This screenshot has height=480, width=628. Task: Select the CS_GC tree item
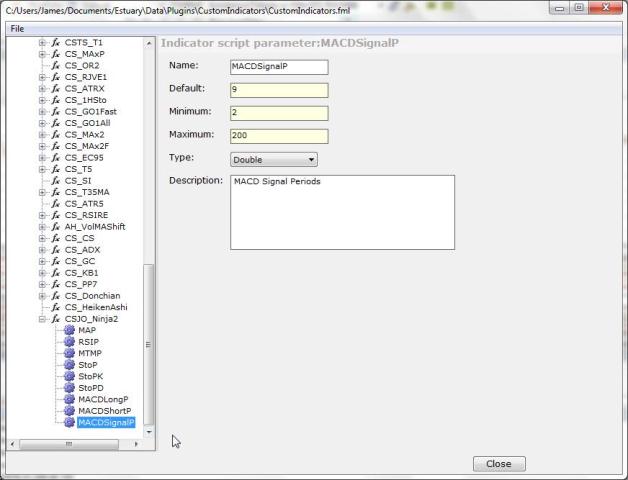click(x=80, y=262)
